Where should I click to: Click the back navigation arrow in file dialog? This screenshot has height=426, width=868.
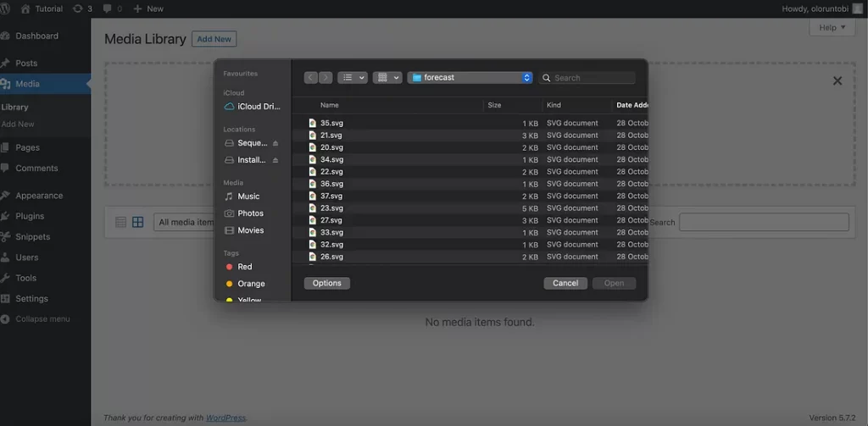pos(311,77)
